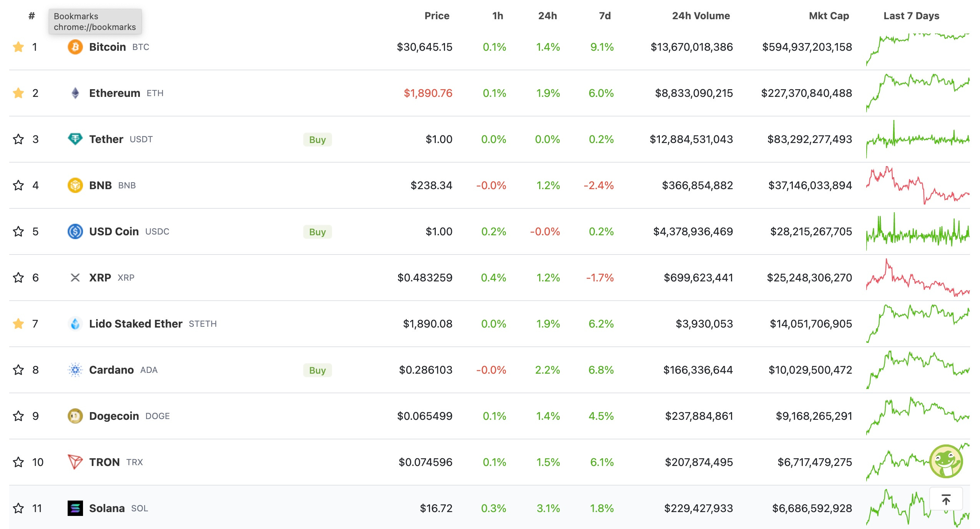Click Bitcoin's 7-day sparkline chart

(x=918, y=49)
